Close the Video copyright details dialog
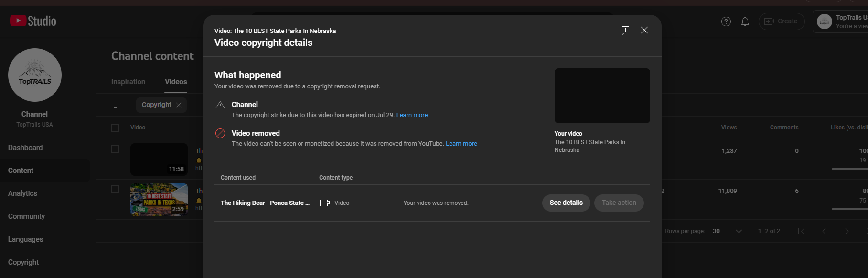 [x=644, y=30]
